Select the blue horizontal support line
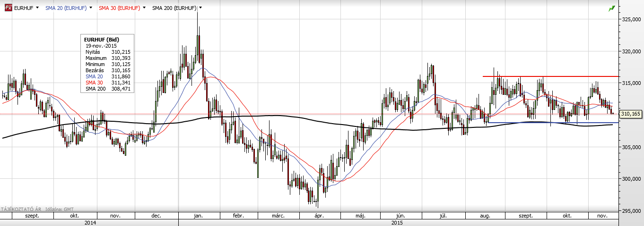Screen dimensions: 644x226 pyautogui.click(x=553, y=123)
